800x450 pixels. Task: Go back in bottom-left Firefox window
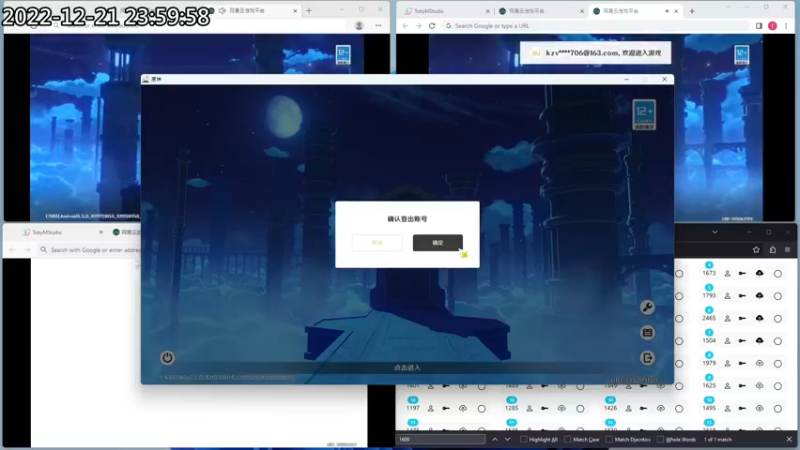pos(13,249)
